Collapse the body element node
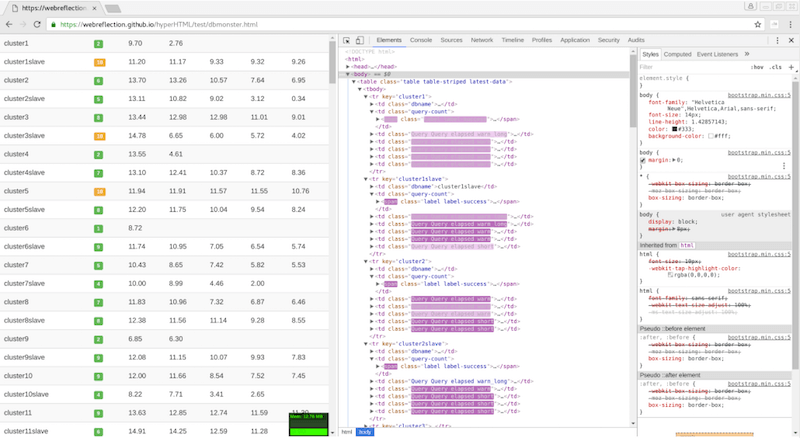Screen dimensions: 800x438 [348, 74]
